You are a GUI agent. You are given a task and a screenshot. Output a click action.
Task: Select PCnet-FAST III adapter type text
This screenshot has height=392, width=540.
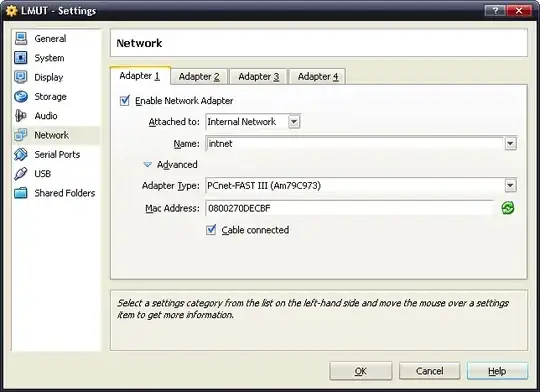point(264,186)
